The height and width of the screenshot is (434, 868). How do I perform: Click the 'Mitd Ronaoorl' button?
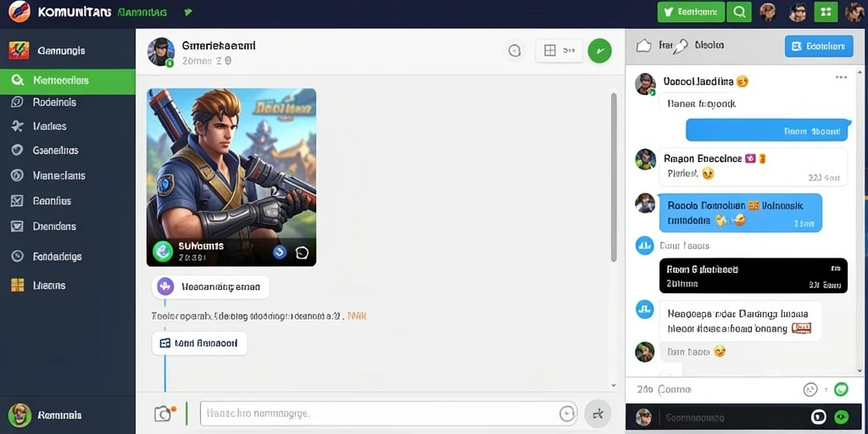point(199,343)
